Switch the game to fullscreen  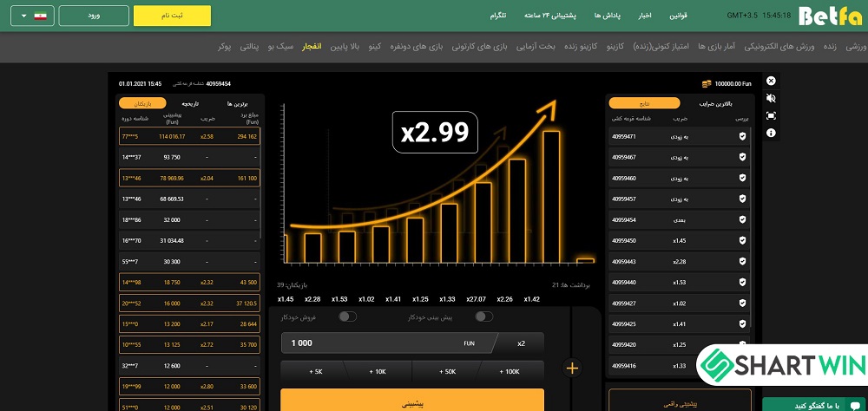(x=771, y=115)
